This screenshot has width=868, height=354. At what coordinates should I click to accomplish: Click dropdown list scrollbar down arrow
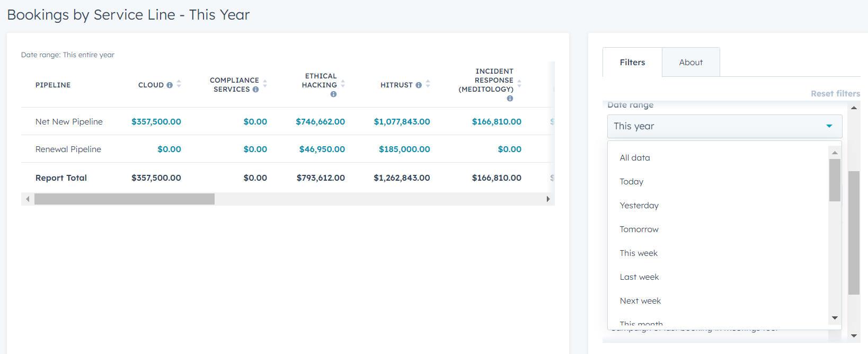coord(835,318)
